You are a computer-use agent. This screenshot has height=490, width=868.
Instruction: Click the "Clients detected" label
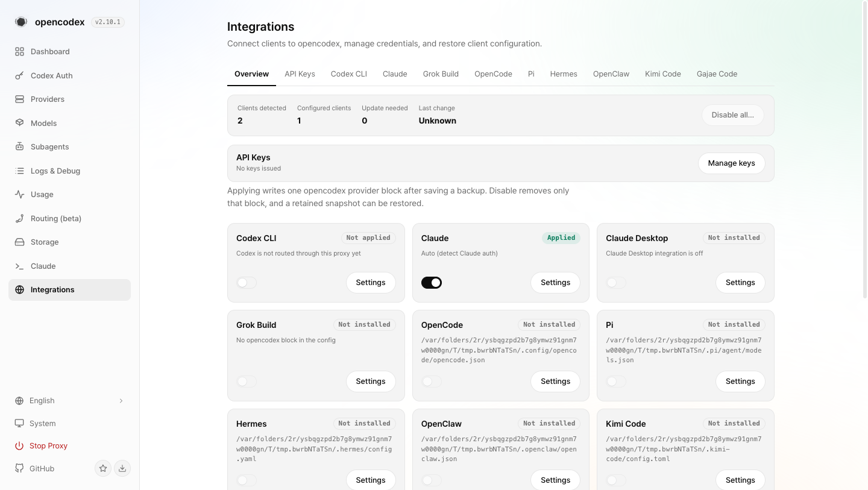pyautogui.click(x=262, y=108)
